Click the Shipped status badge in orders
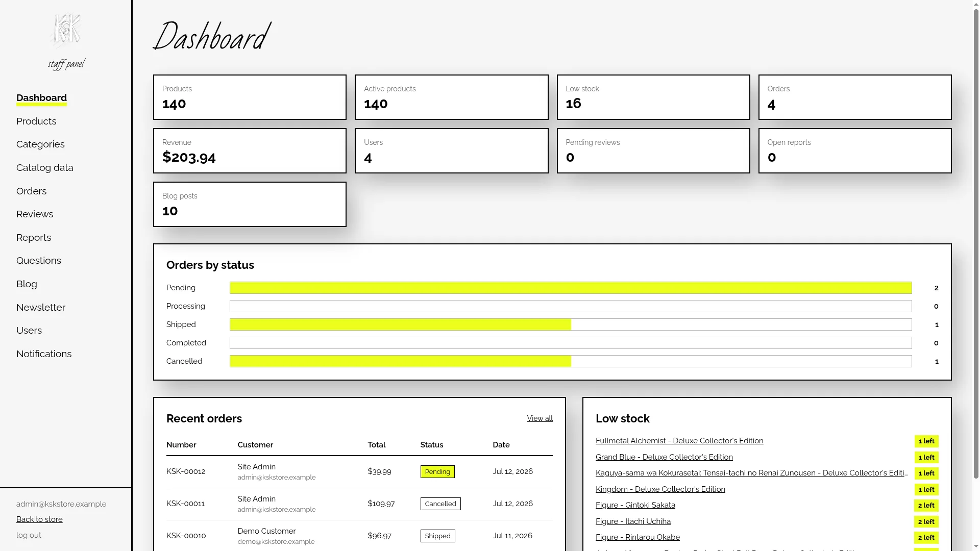This screenshot has height=551, width=980. 437,536
